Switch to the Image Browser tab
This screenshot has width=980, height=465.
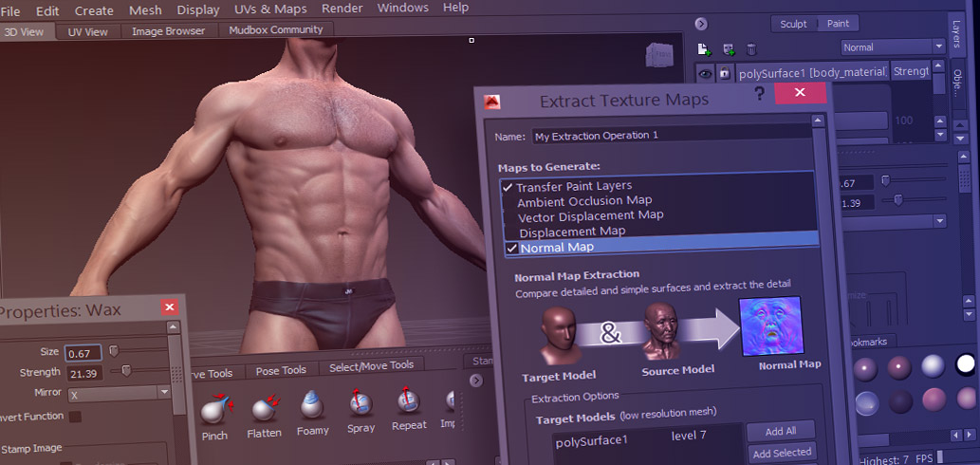point(168,30)
